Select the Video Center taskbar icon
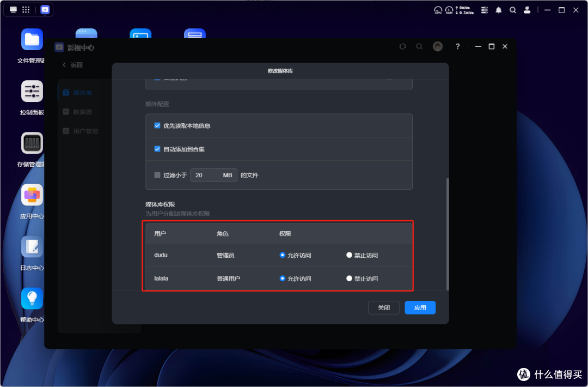 coord(45,9)
